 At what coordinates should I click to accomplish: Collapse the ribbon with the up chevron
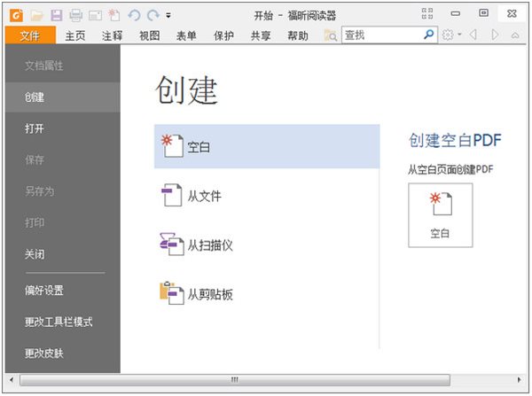(x=515, y=35)
